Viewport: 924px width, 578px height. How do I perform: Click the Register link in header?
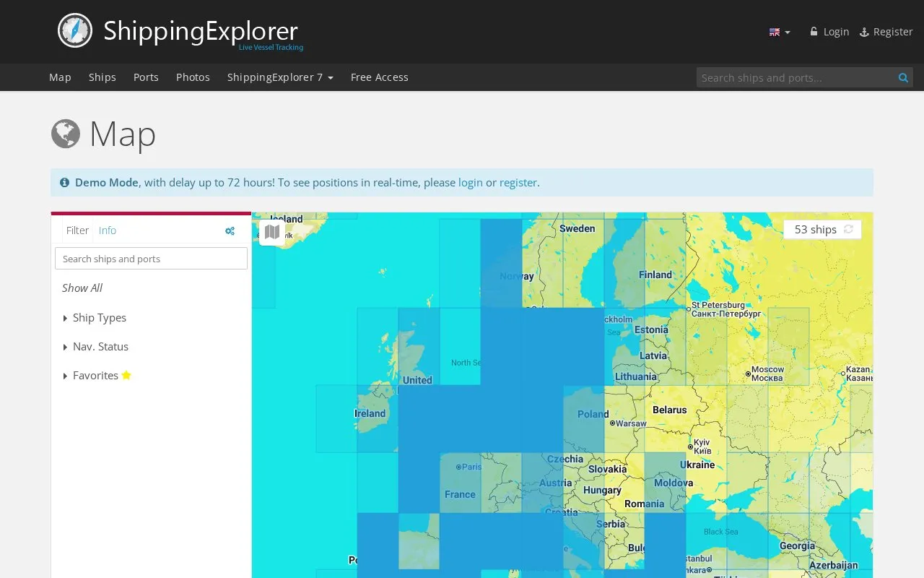(x=886, y=32)
